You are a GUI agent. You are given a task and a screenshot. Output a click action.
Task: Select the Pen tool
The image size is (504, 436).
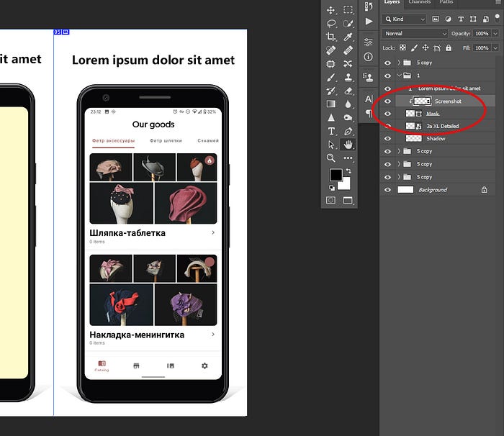[x=348, y=131]
